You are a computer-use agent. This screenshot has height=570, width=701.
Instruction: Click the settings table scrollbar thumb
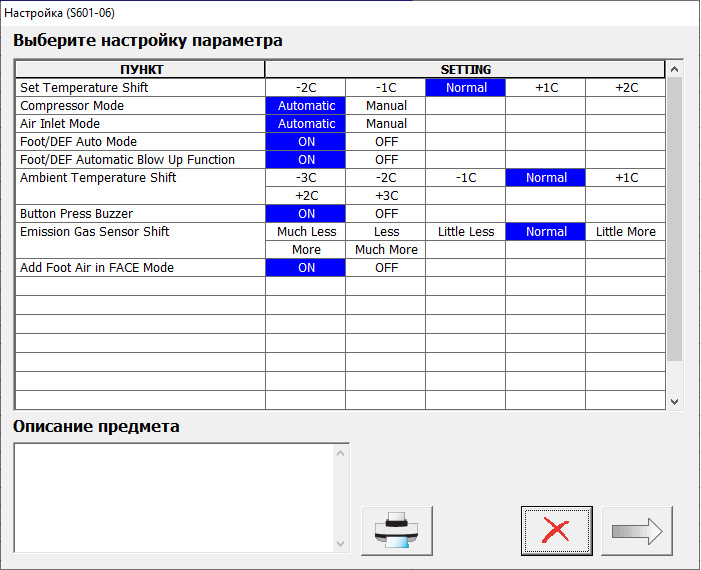tap(674, 219)
